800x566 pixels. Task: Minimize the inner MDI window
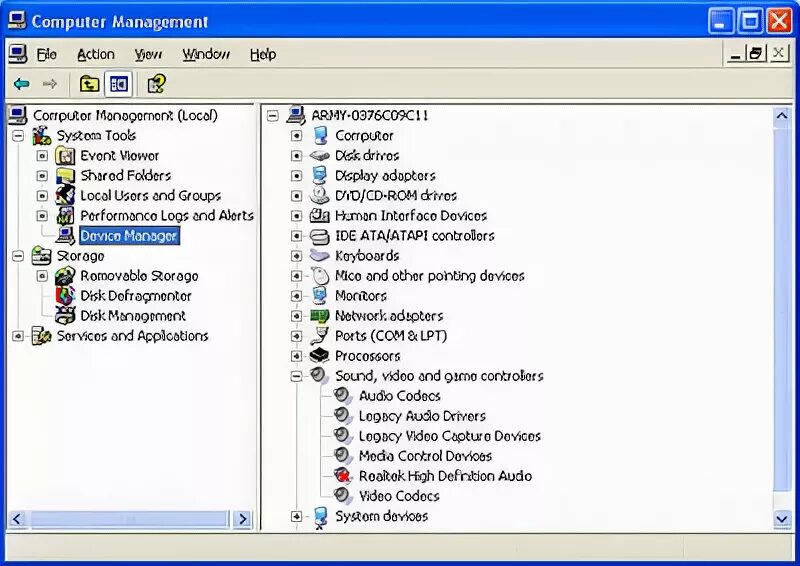point(735,53)
